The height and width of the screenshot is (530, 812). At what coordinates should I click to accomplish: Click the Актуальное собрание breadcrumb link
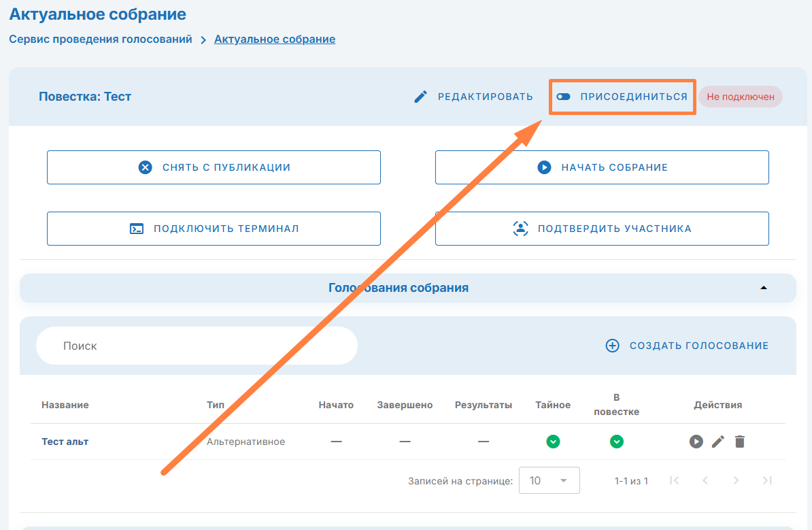click(x=274, y=39)
